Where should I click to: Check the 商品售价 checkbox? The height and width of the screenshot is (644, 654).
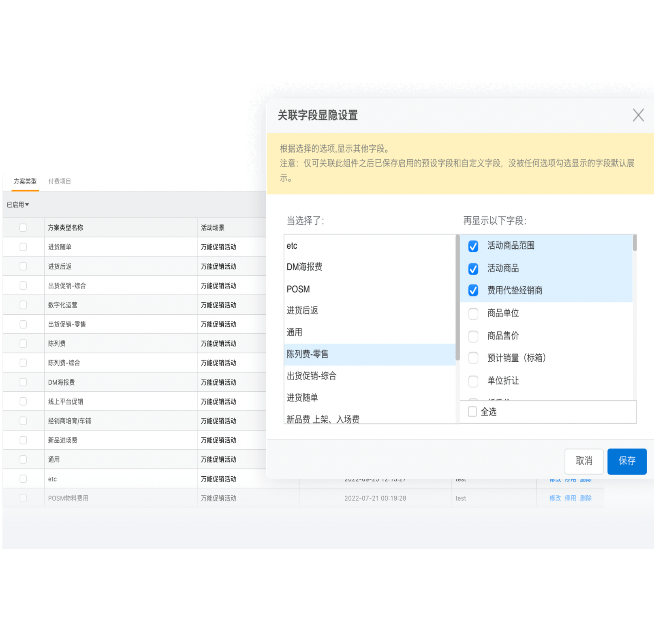click(x=473, y=336)
